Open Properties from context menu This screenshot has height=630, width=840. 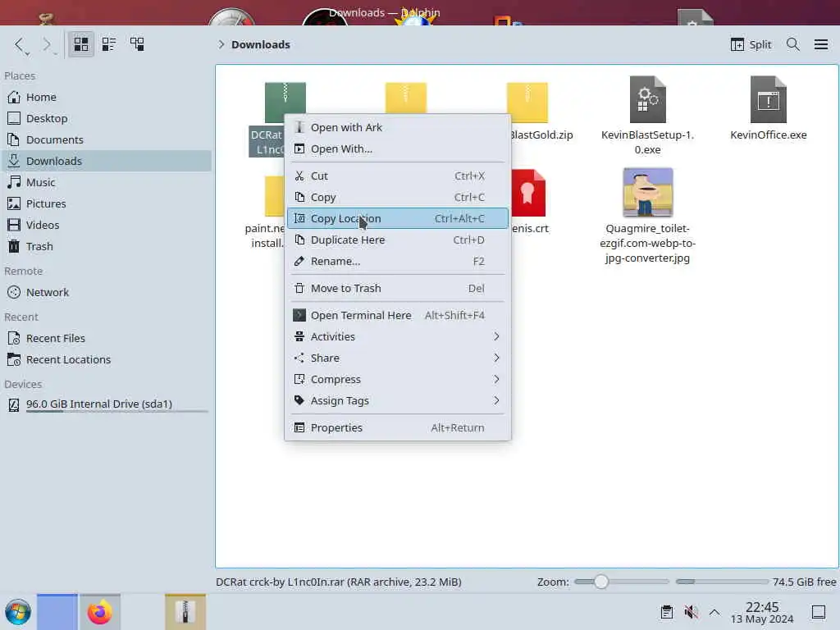pos(398,427)
